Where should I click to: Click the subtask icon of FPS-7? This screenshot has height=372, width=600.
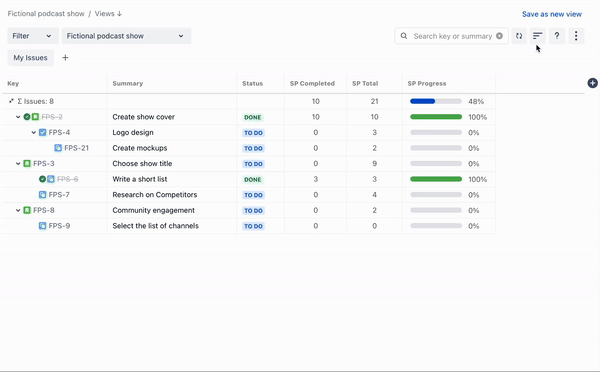coord(42,194)
